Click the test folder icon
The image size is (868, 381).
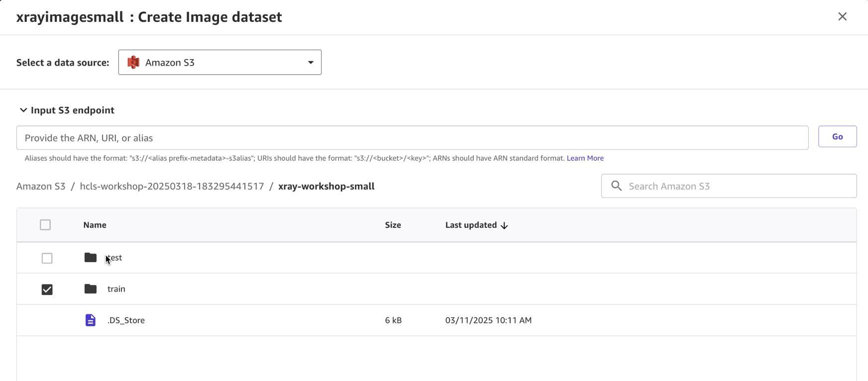(x=90, y=258)
